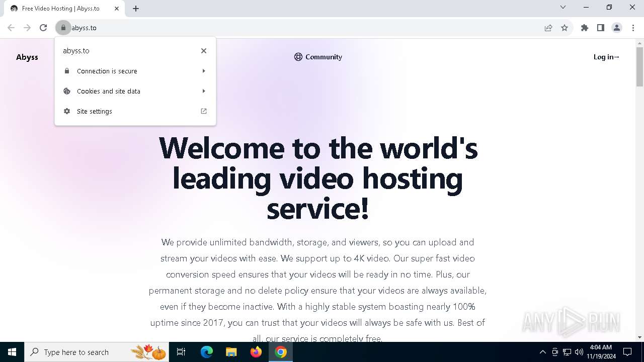644x362 pixels.
Task: Reload the abyss.to page
Action: [x=43, y=28]
